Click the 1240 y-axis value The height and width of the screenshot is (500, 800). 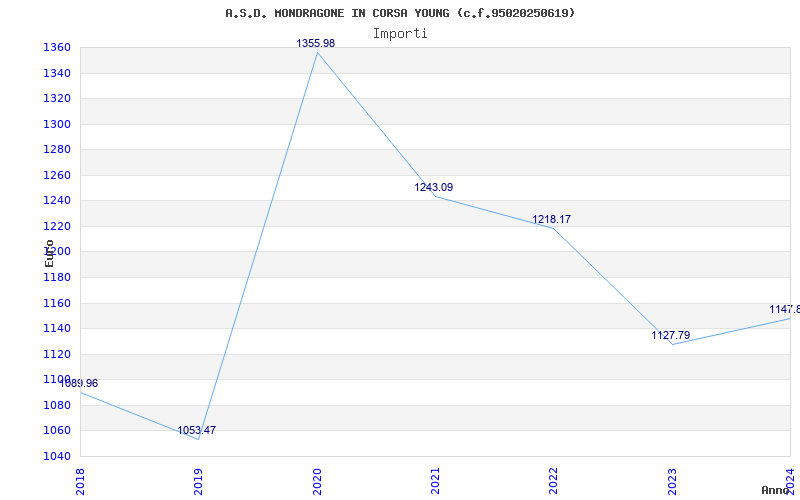tap(57, 201)
